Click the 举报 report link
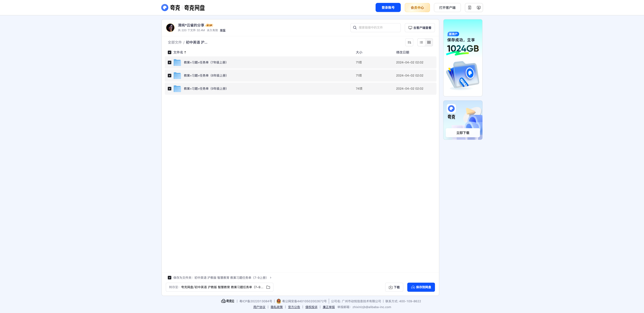 (x=223, y=30)
